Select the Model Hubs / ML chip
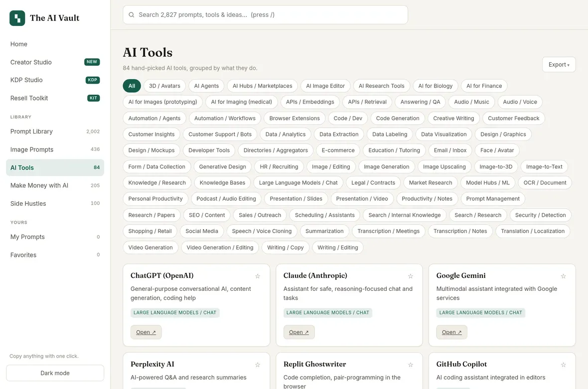 (x=487, y=183)
